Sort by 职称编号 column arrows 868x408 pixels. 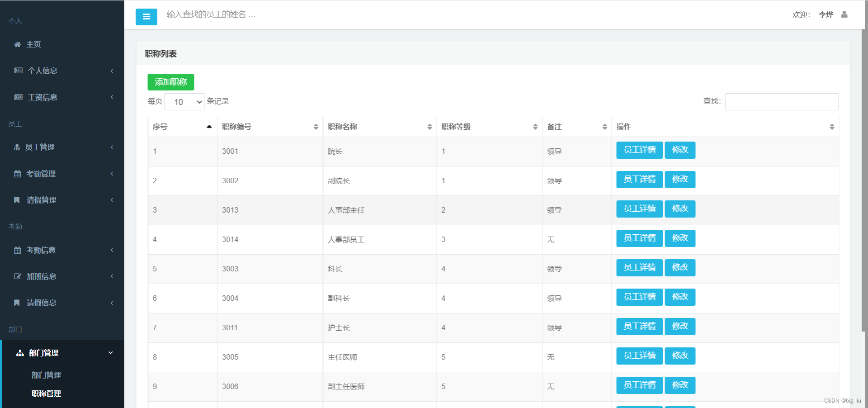316,127
